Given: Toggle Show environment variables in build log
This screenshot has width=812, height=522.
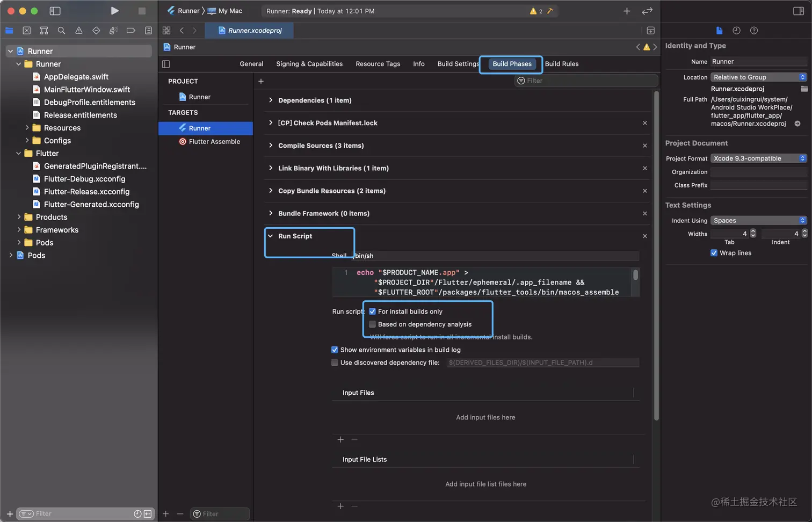Looking at the screenshot, I should tap(335, 350).
